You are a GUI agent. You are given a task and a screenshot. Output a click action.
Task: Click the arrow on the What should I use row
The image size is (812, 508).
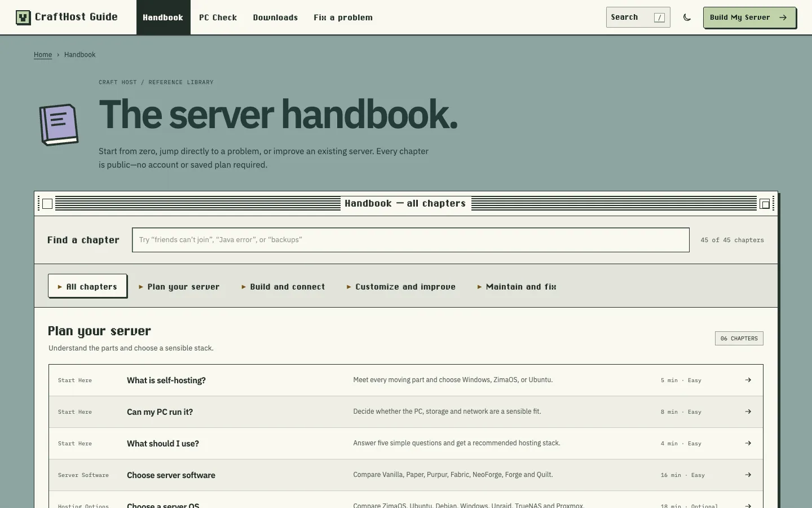(x=748, y=443)
